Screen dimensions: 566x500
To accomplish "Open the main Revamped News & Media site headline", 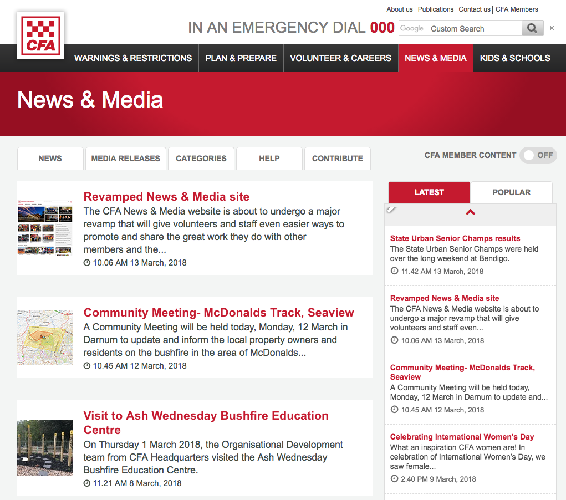I will [x=166, y=197].
